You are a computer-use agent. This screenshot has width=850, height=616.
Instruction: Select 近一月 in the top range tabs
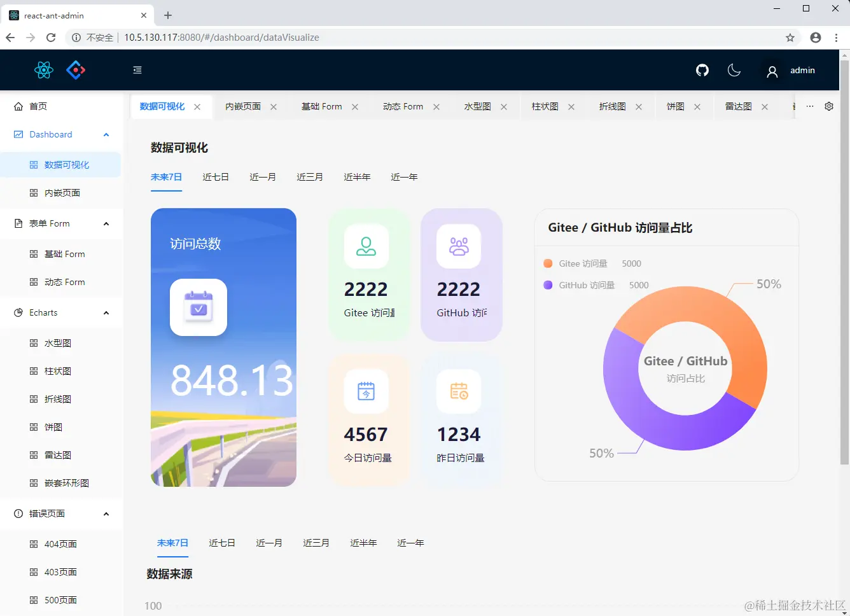pos(263,177)
